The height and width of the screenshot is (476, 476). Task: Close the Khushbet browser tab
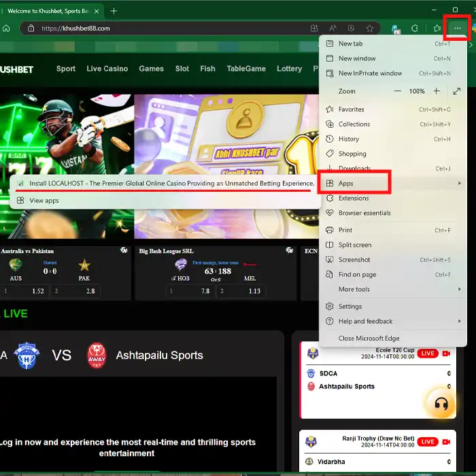click(x=97, y=12)
